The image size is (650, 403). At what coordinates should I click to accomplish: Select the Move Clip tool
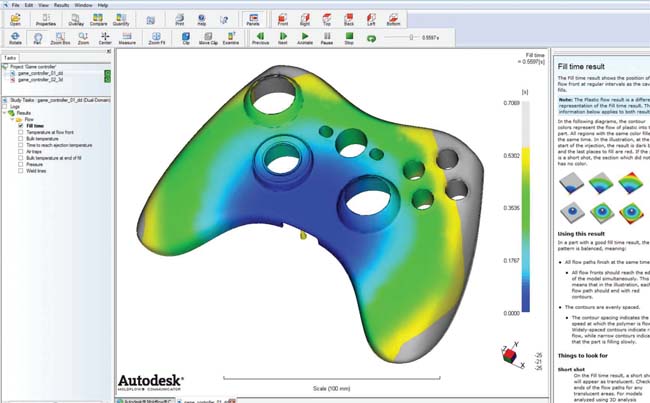[x=208, y=38]
